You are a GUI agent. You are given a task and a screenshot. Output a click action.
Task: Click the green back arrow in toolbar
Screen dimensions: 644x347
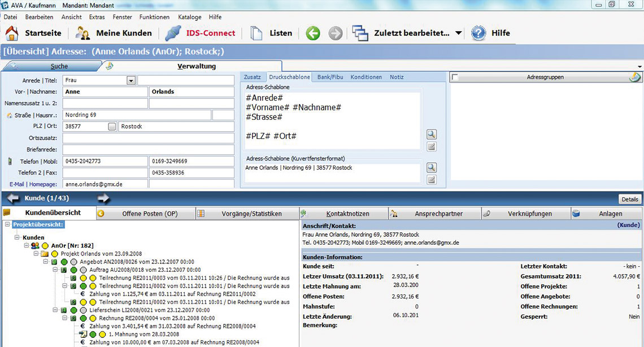(313, 33)
